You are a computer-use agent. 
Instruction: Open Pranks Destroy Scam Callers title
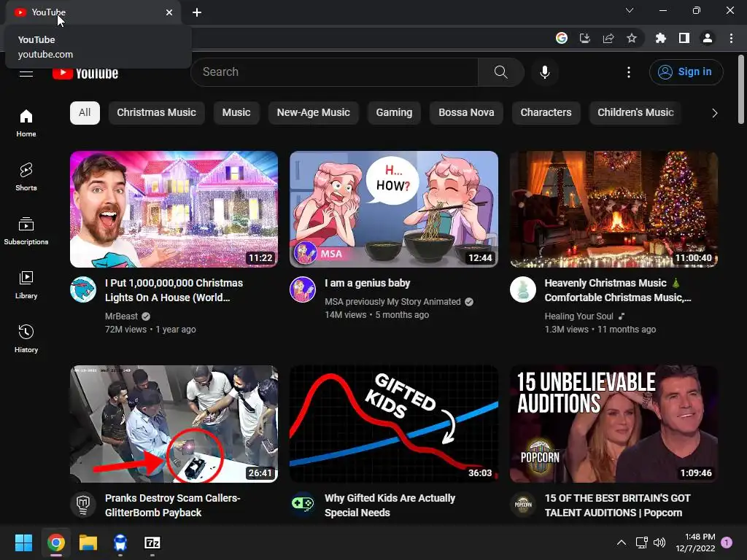(172, 505)
